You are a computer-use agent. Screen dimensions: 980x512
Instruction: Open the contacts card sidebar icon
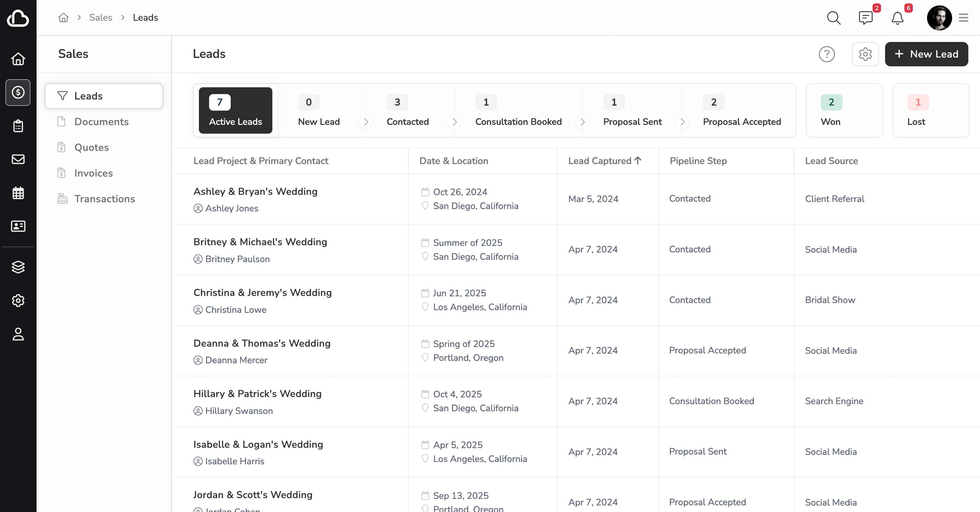18,226
